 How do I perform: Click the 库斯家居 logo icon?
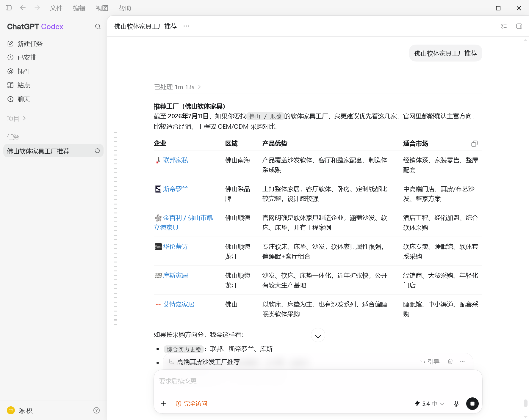[158, 276]
